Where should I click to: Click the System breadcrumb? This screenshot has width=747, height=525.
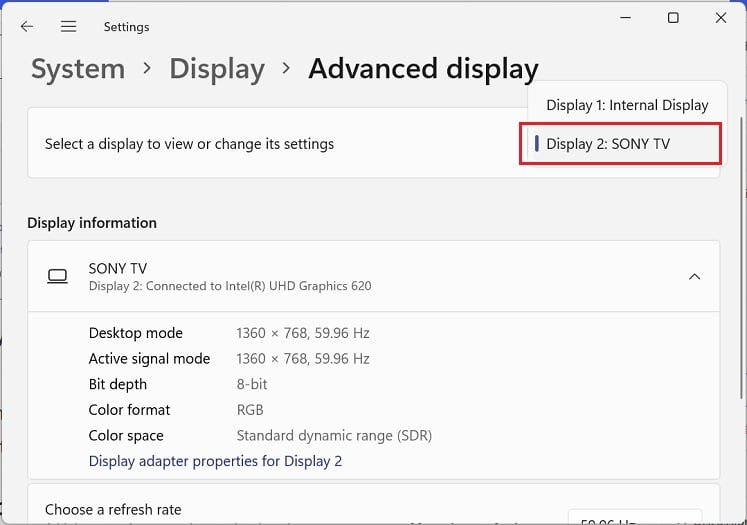point(78,69)
